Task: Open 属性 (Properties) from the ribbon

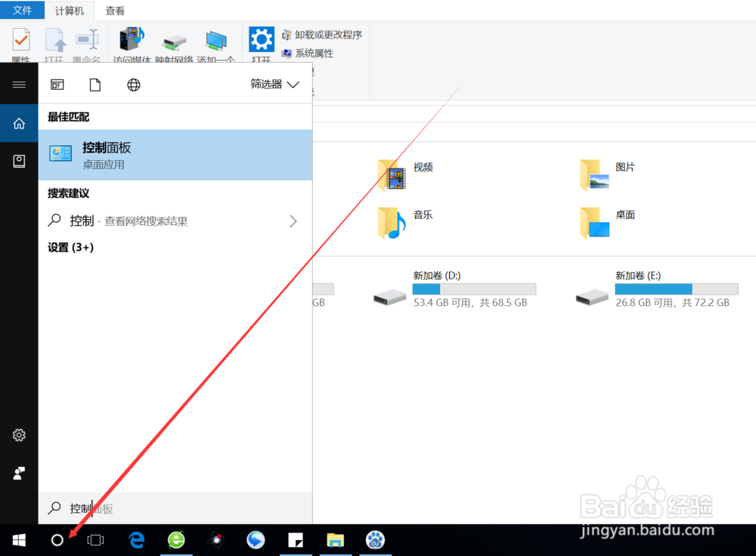Action: 20,43
